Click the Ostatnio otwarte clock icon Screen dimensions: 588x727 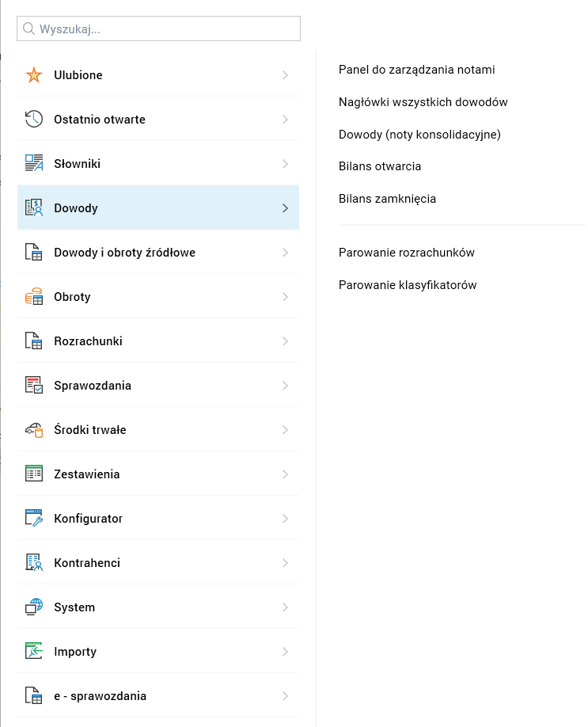[34, 120]
